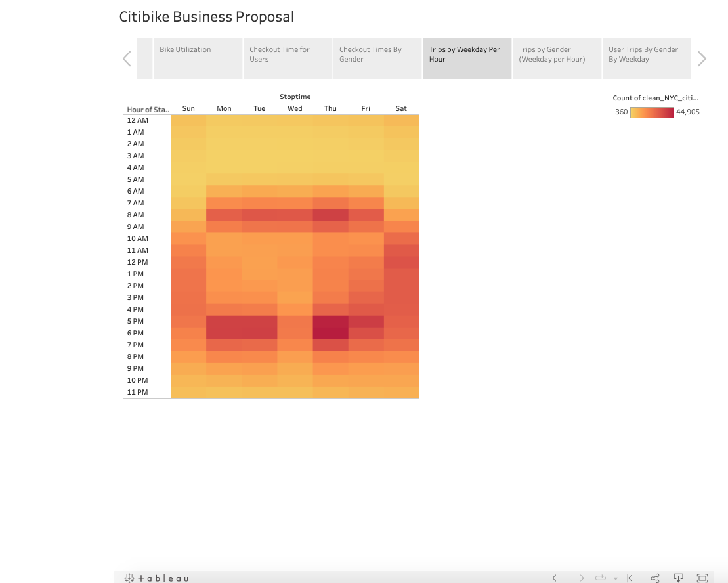Image resolution: width=728 pixels, height=583 pixels.
Task: Click the Sat column header in the heatmap
Action: tap(401, 108)
